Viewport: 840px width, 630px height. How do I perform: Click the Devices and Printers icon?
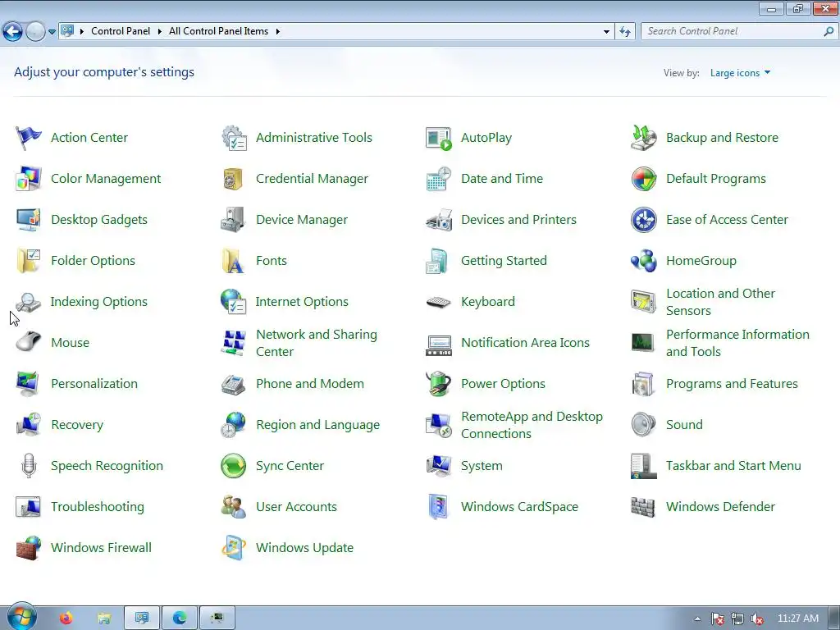coord(439,220)
